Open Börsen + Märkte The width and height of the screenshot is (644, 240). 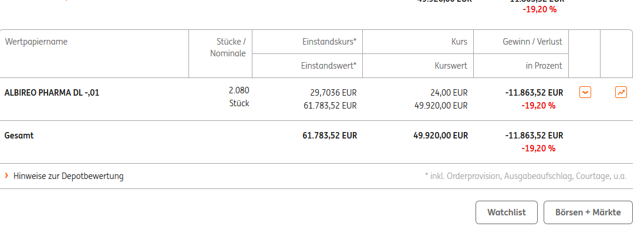pyautogui.click(x=588, y=212)
